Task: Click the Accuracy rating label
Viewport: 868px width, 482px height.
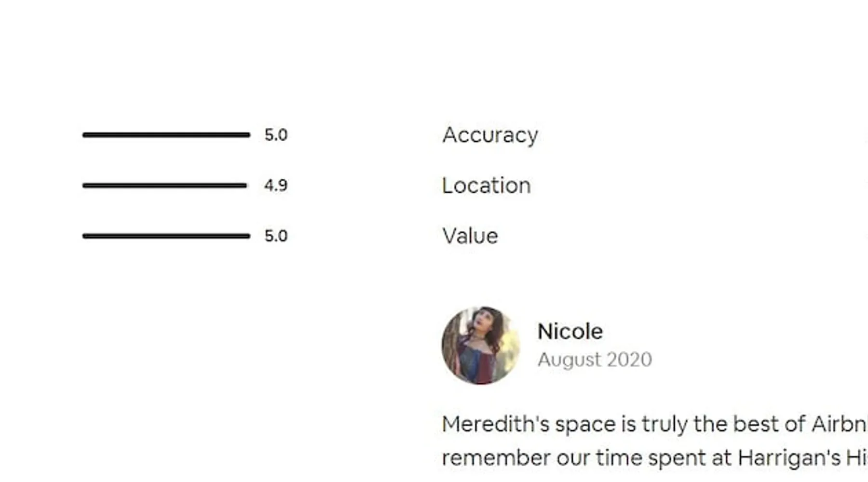Action: tap(490, 135)
